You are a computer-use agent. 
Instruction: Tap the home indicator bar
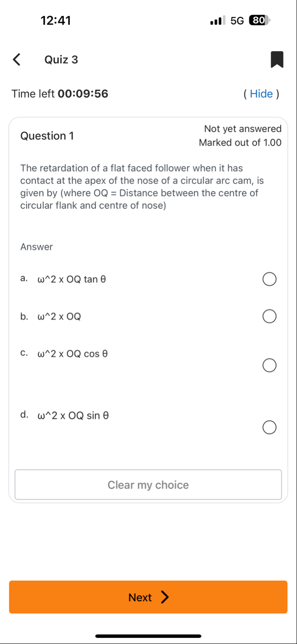[148, 636]
